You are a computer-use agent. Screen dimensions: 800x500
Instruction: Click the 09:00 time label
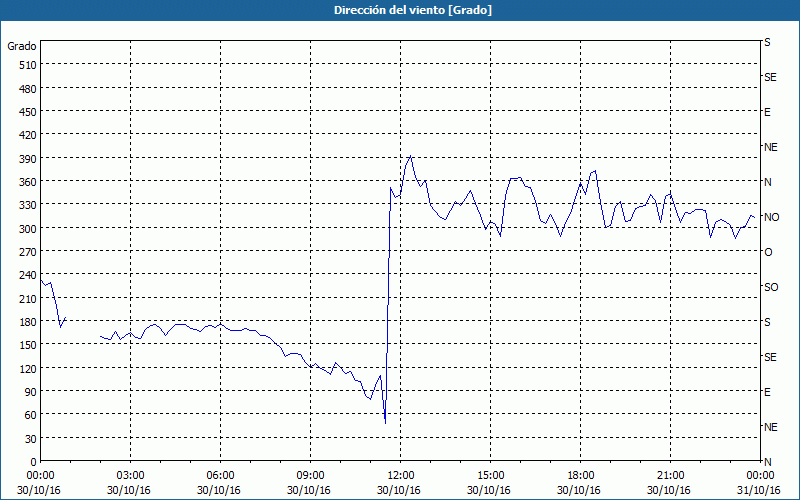[x=310, y=476]
